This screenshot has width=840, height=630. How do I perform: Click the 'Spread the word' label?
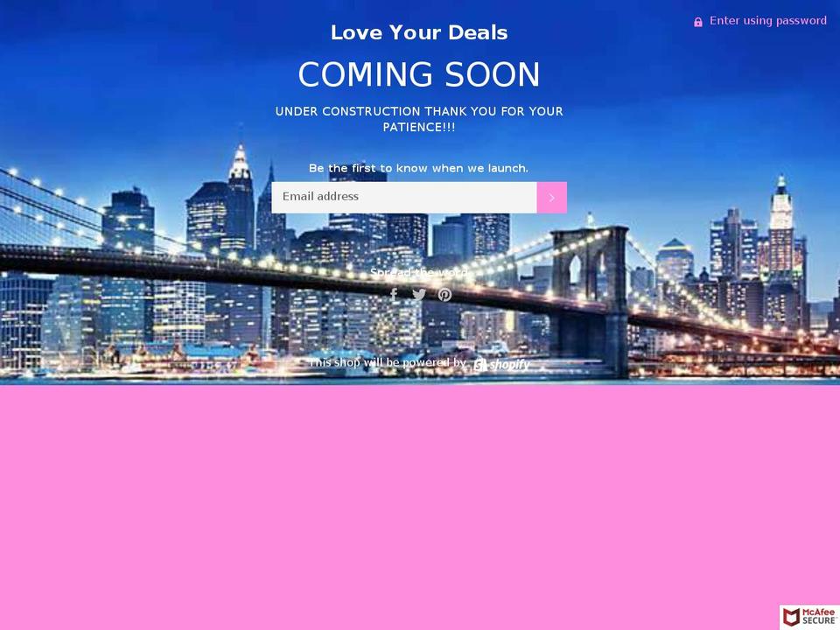(x=419, y=273)
